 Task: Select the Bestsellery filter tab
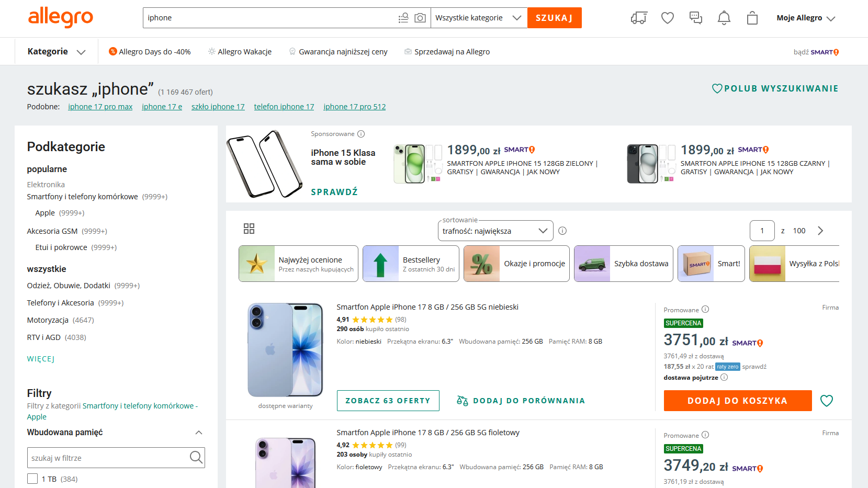coord(411,264)
